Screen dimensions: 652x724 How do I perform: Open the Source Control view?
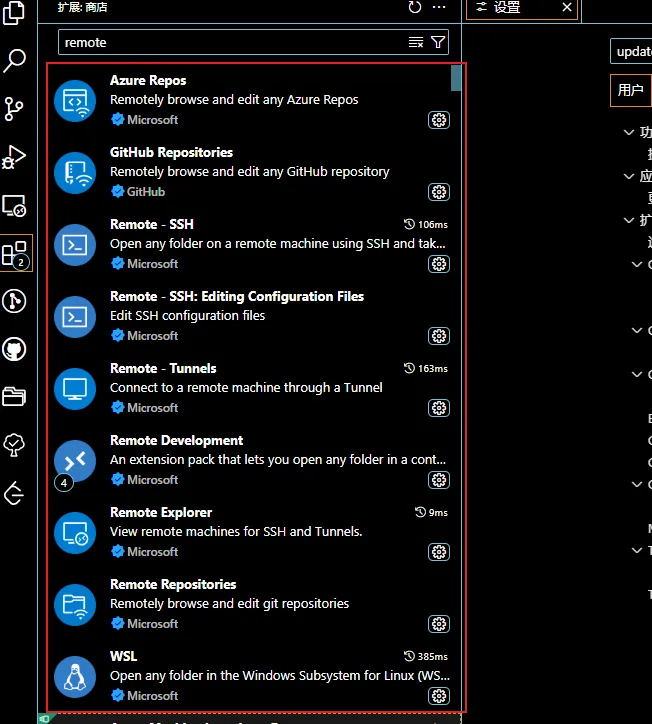(14, 109)
